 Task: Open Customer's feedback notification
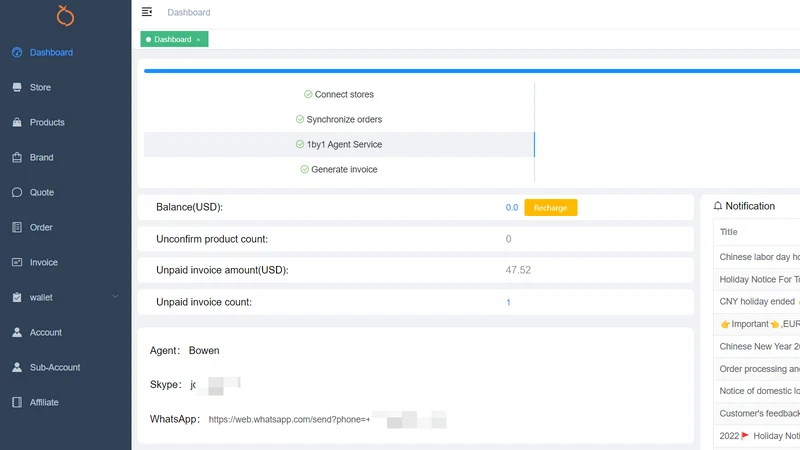tap(757, 413)
